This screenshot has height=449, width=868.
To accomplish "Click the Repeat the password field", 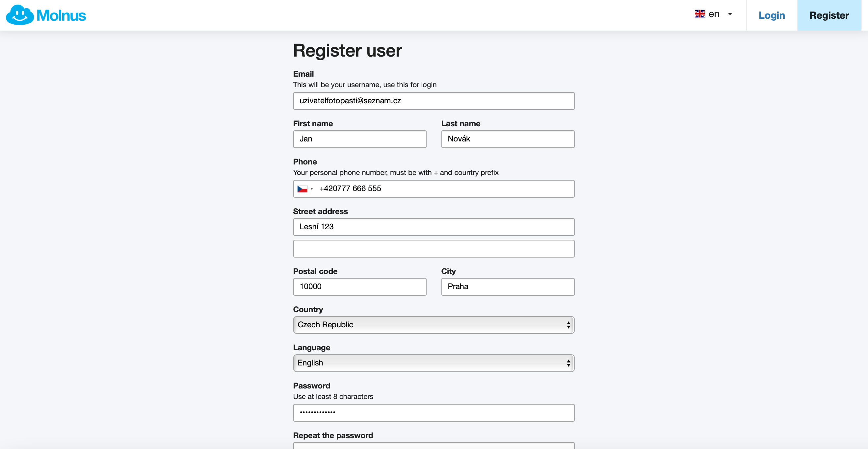I will (434, 445).
